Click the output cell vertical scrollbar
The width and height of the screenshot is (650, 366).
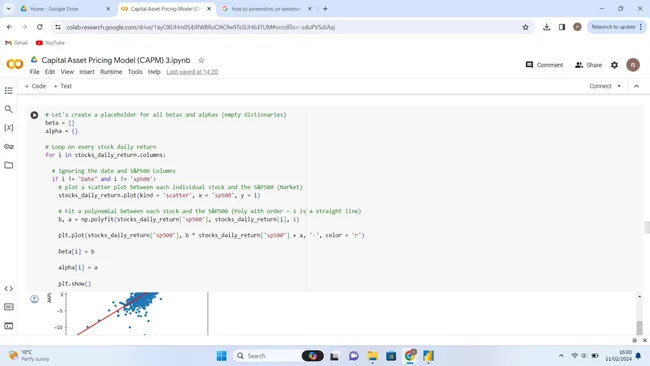pyautogui.click(x=640, y=327)
